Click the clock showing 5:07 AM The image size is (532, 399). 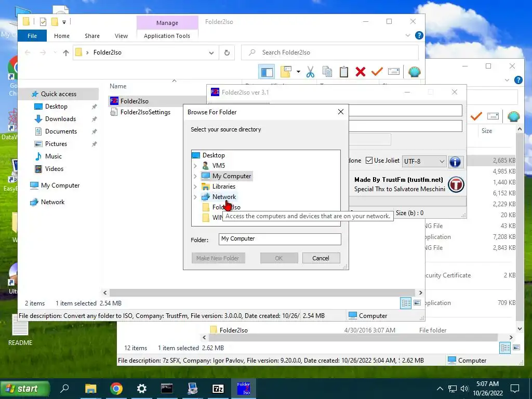point(487,384)
